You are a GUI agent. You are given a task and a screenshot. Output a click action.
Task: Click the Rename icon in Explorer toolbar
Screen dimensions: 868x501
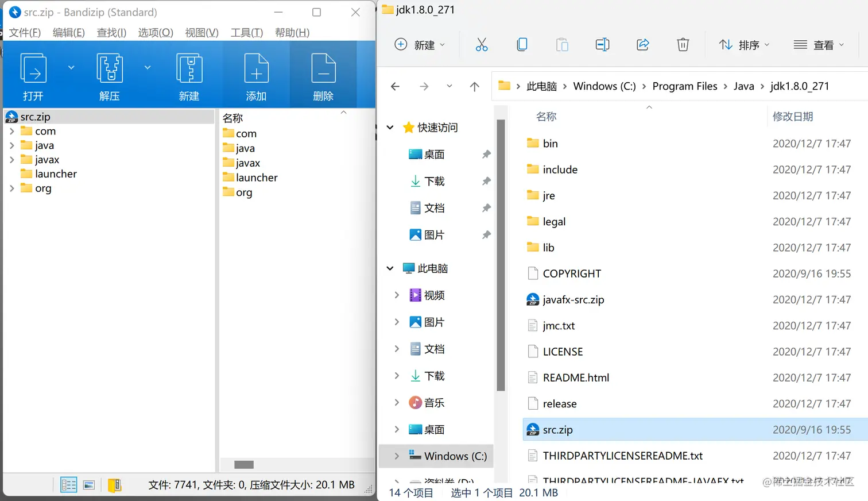click(602, 45)
